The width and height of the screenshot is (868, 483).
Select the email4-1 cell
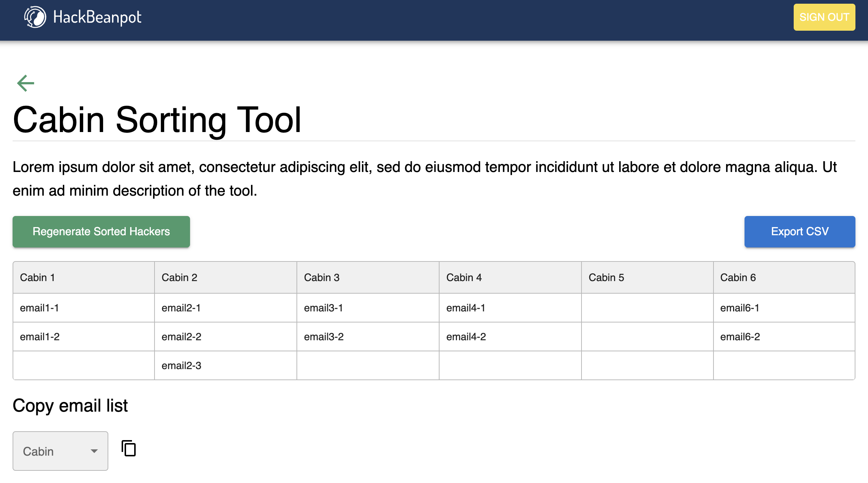pos(465,308)
